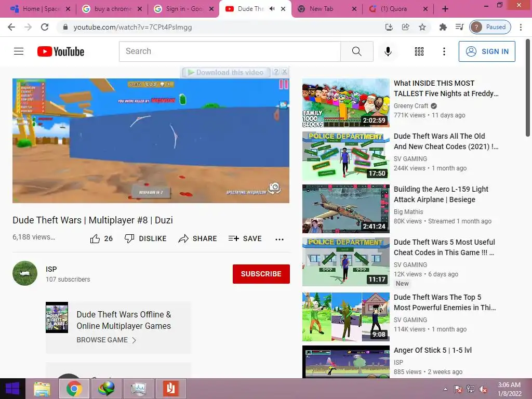The width and height of the screenshot is (532, 399).
Task: Open the clock showing 3:06 AM
Action: point(509,389)
